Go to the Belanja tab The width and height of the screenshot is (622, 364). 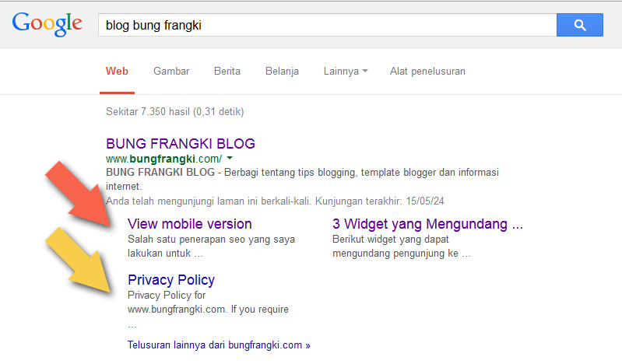[282, 72]
